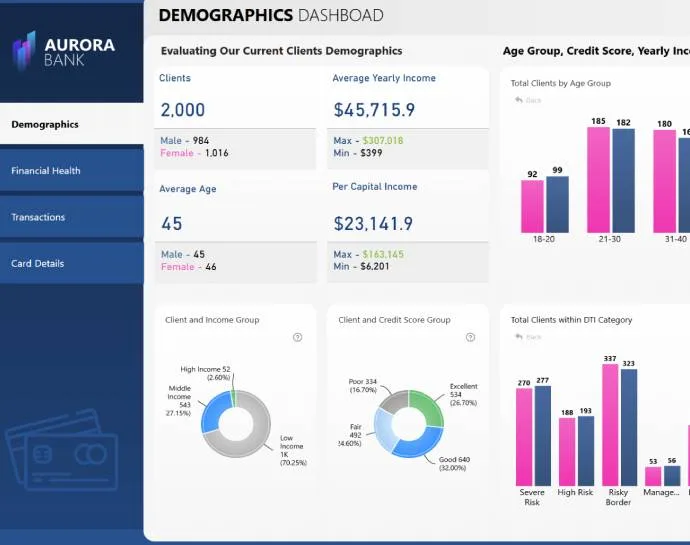Go to the Transactions page
The width and height of the screenshot is (690, 545).
click(72, 217)
